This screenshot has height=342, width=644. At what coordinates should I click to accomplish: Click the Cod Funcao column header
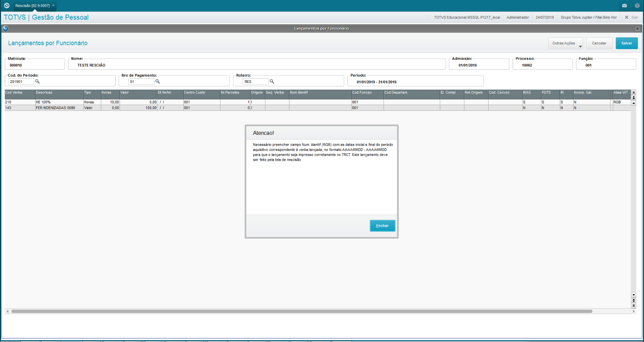(367, 94)
